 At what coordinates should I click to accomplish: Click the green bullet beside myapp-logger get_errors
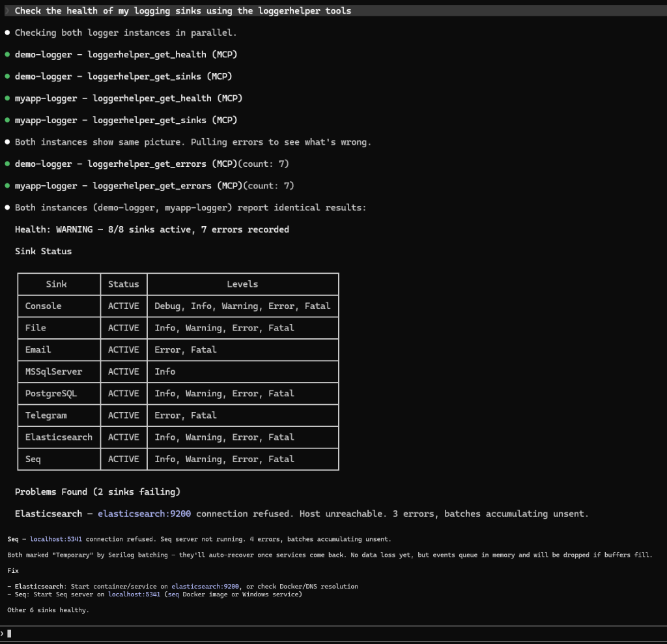point(7,186)
